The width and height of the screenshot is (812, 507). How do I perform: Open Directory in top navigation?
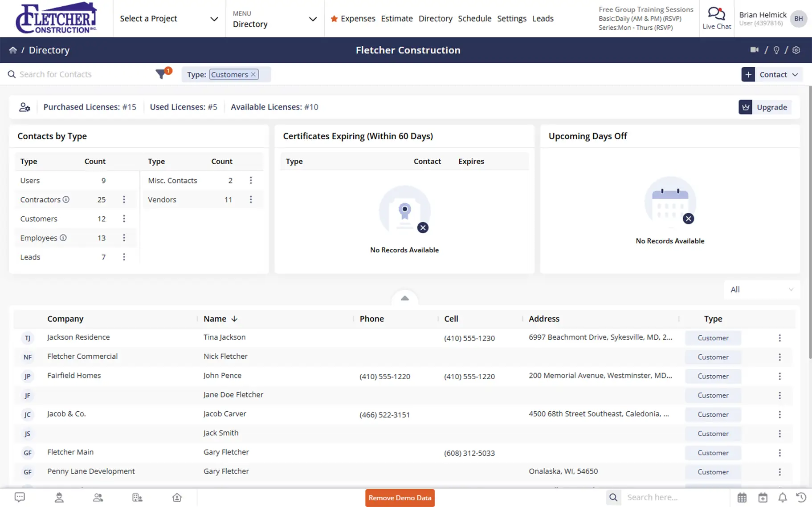(435, 19)
